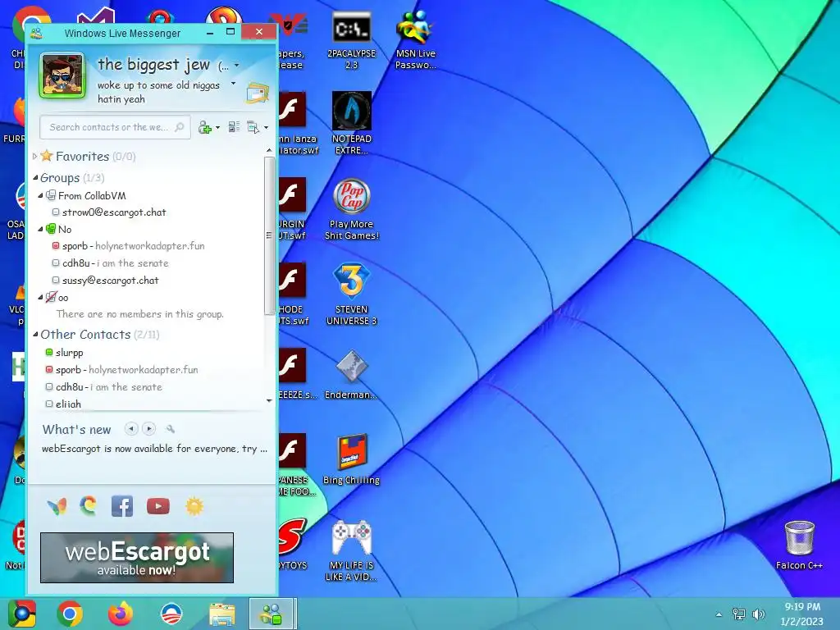Viewport: 840px width, 630px height.
Task: Collapse the Groups section
Action: pos(35,177)
